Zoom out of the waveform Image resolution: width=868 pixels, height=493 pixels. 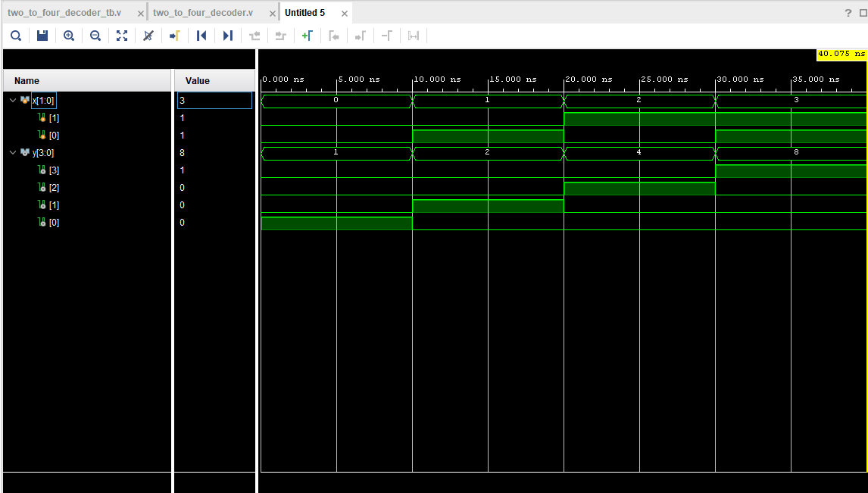pos(95,36)
